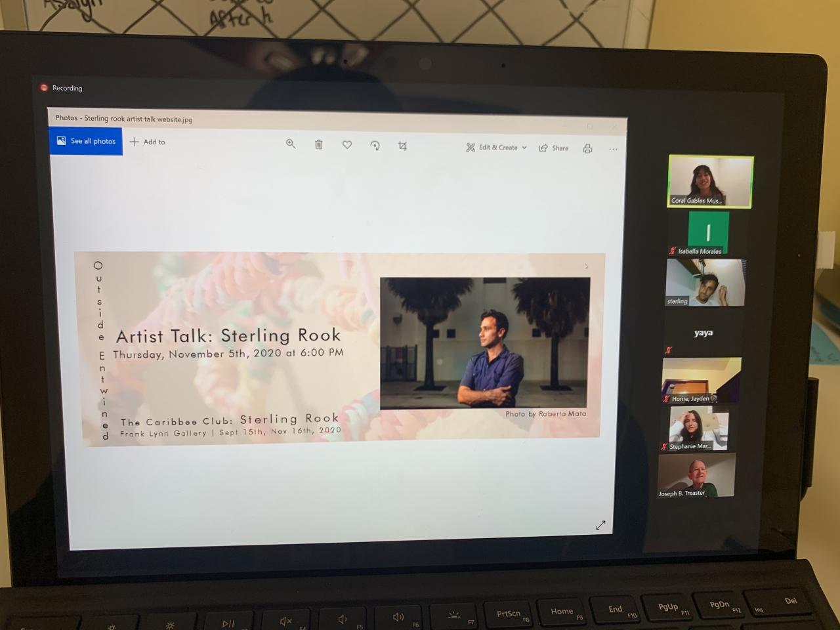Print the photo using the printer icon

point(587,149)
